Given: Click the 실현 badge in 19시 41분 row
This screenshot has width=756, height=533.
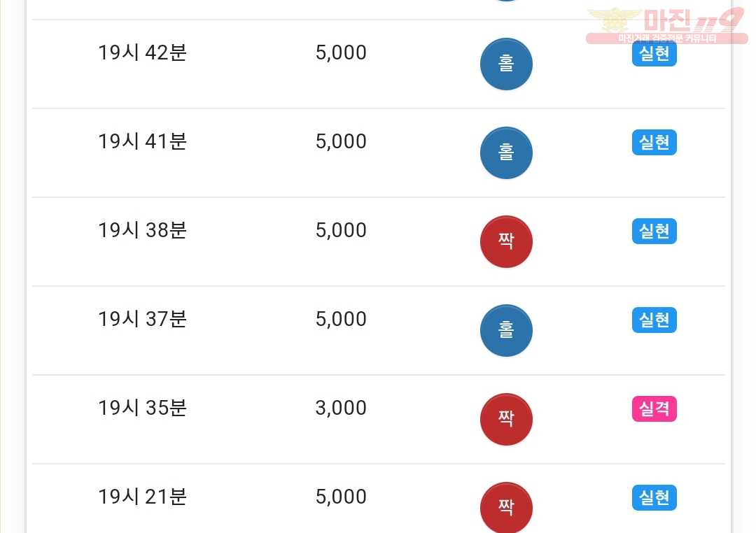Looking at the screenshot, I should tap(654, 142).
